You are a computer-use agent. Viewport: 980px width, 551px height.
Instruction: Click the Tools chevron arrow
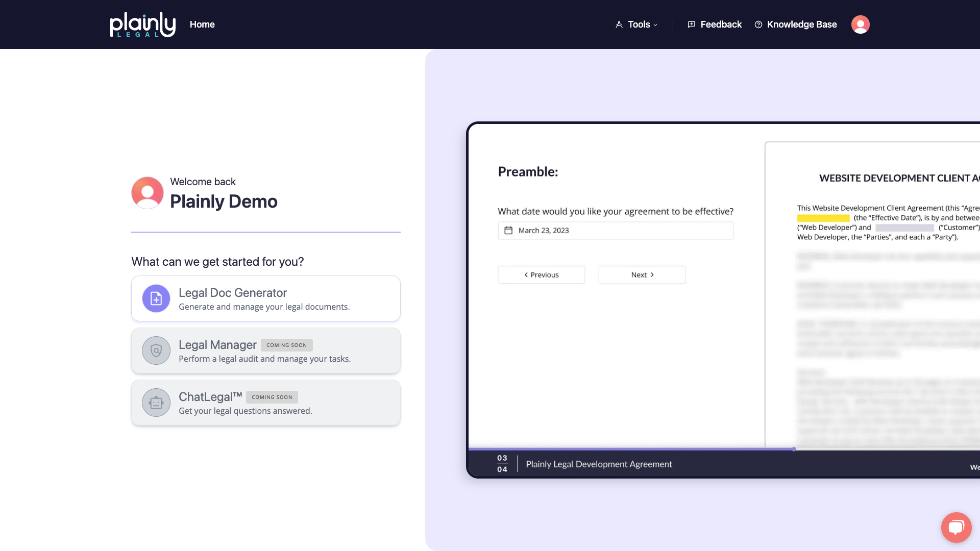pyautogui.click(x=655, y=25)
